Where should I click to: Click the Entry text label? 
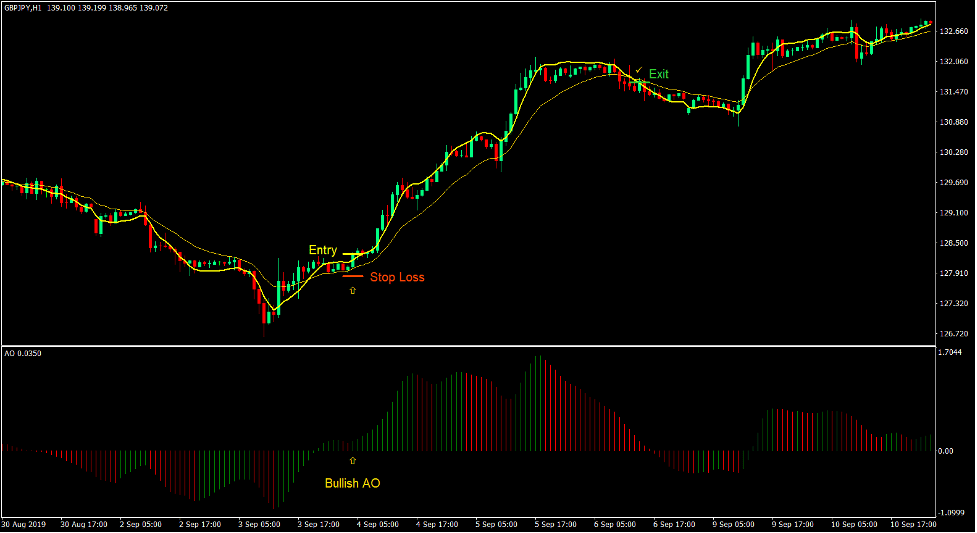coord(323,250)
